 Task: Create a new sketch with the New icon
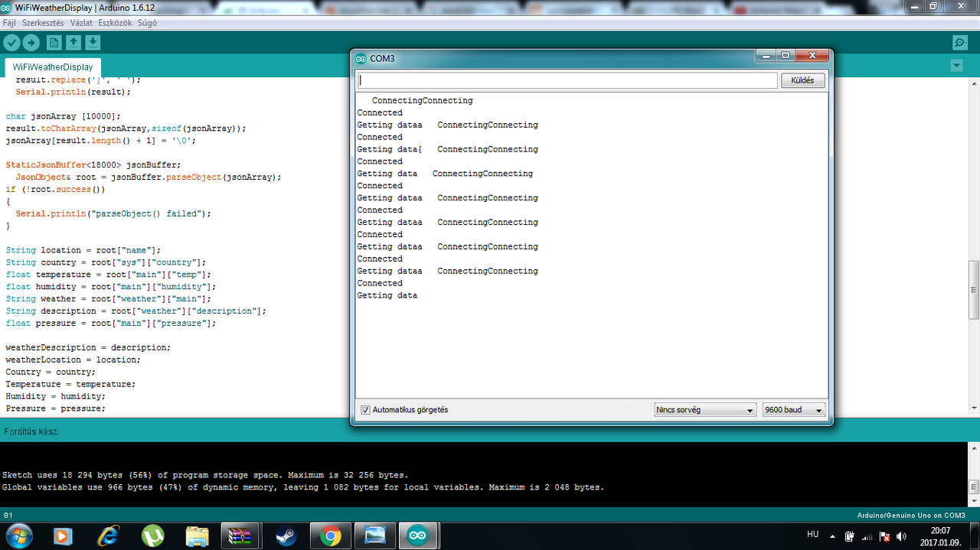54,43
